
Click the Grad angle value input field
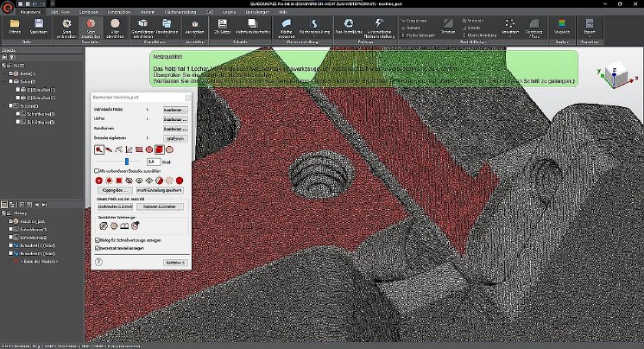point(153,161)
